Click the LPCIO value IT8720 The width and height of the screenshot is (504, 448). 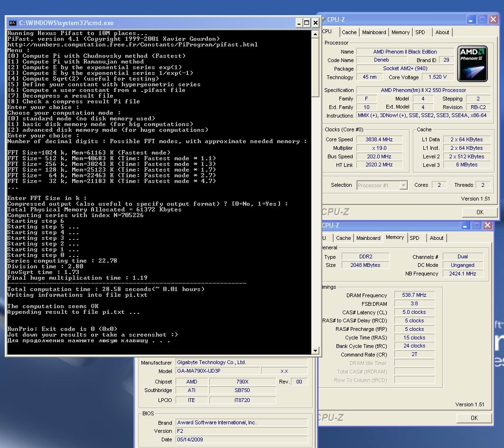(x=243, y=400)
